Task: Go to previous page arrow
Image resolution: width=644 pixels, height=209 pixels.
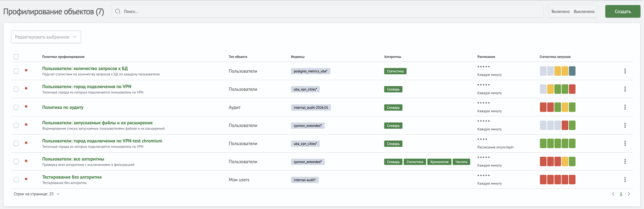Action: (613, 194)
